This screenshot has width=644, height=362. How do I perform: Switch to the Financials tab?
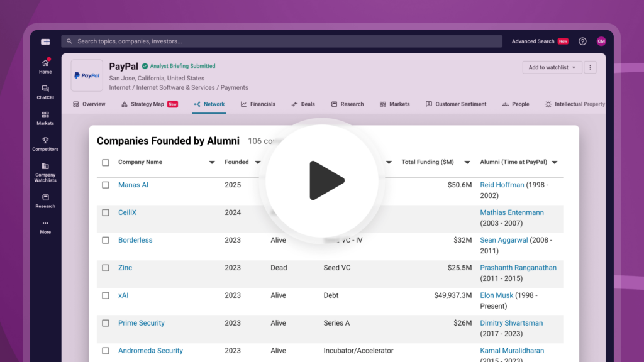click(258, 104)
